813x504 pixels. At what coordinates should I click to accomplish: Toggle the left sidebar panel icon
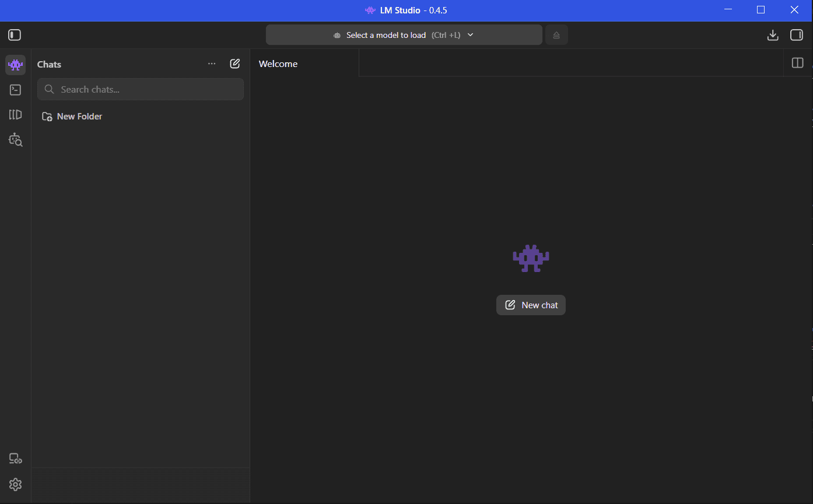click(15, 35)
